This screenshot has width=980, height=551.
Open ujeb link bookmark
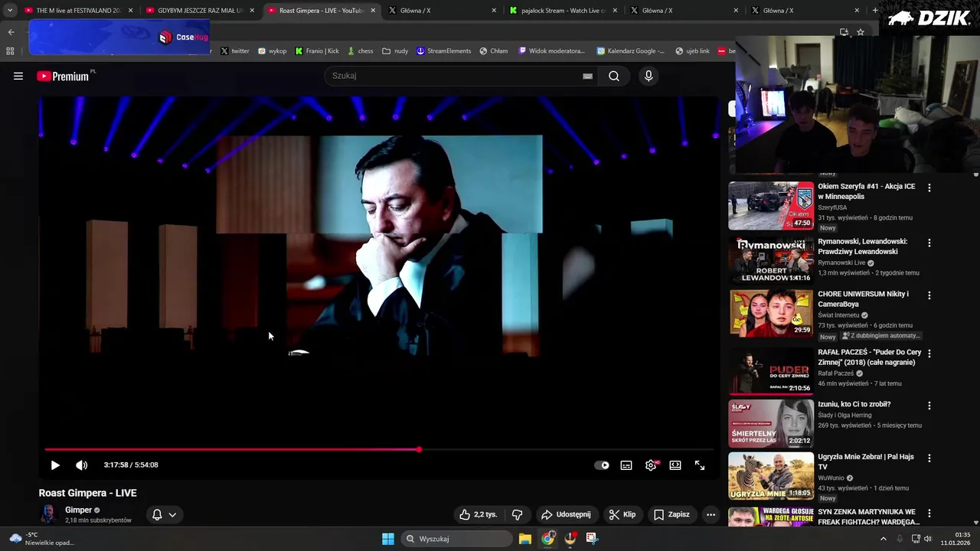click(x=692, y=51)
